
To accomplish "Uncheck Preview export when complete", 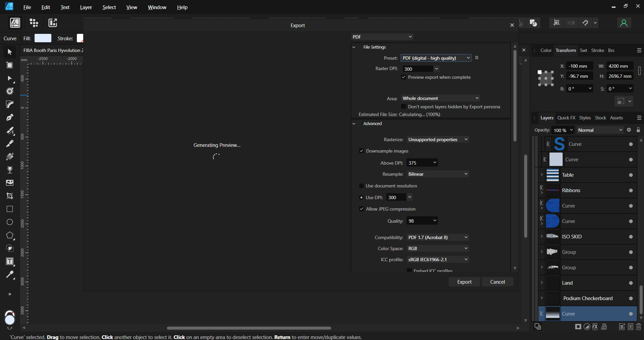I will pyautogui.click(x=404, y=77).
